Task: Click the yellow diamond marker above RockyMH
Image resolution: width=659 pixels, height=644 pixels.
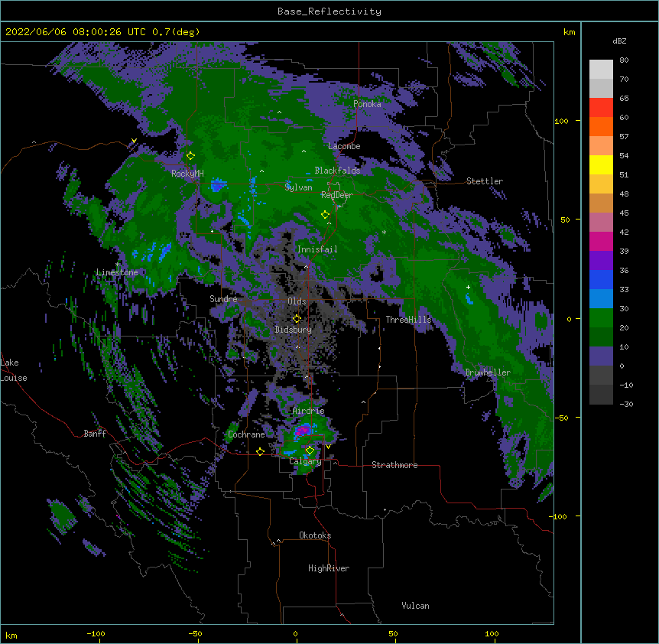Action: pyautogui.click(x=190, y=156)
